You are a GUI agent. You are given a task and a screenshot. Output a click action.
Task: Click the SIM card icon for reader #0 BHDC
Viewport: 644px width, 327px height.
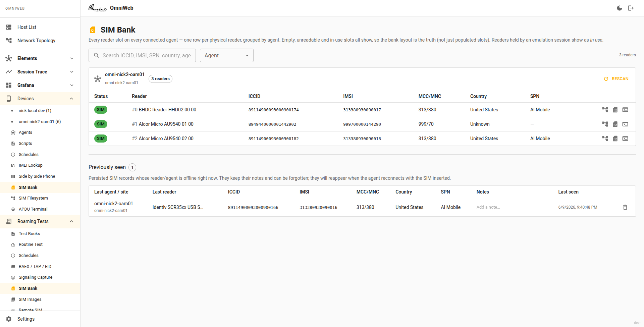click(615, 110)
